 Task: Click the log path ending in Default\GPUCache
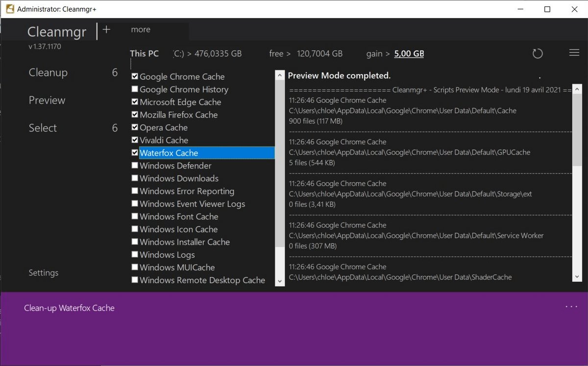(x=410, y=152)
